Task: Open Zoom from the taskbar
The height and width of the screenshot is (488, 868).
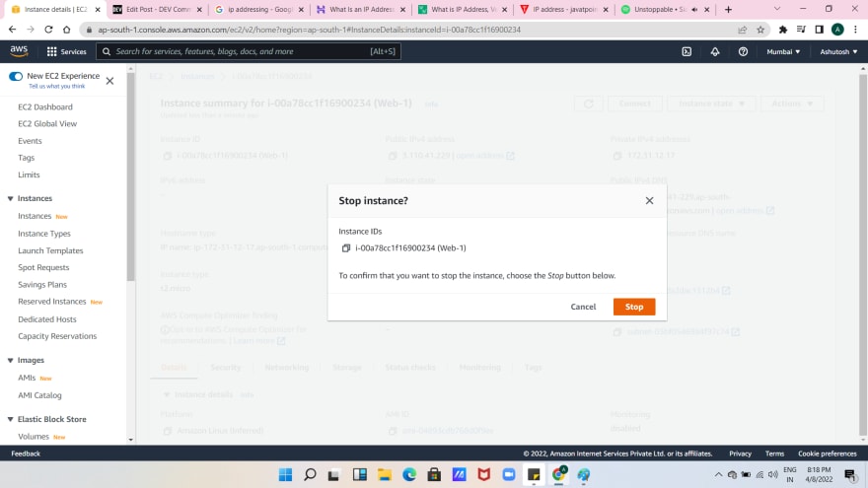Action: 509,475
